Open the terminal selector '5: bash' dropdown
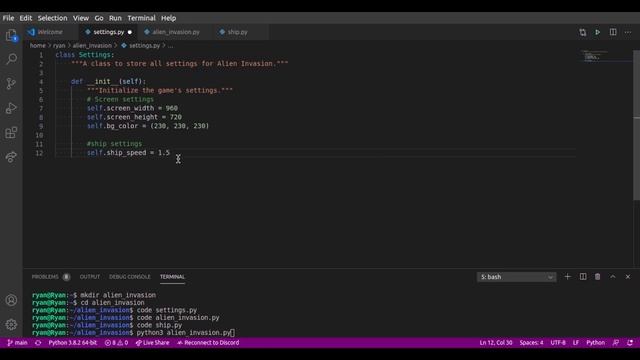Screen dimensions: 640x360 click(516, 277)
